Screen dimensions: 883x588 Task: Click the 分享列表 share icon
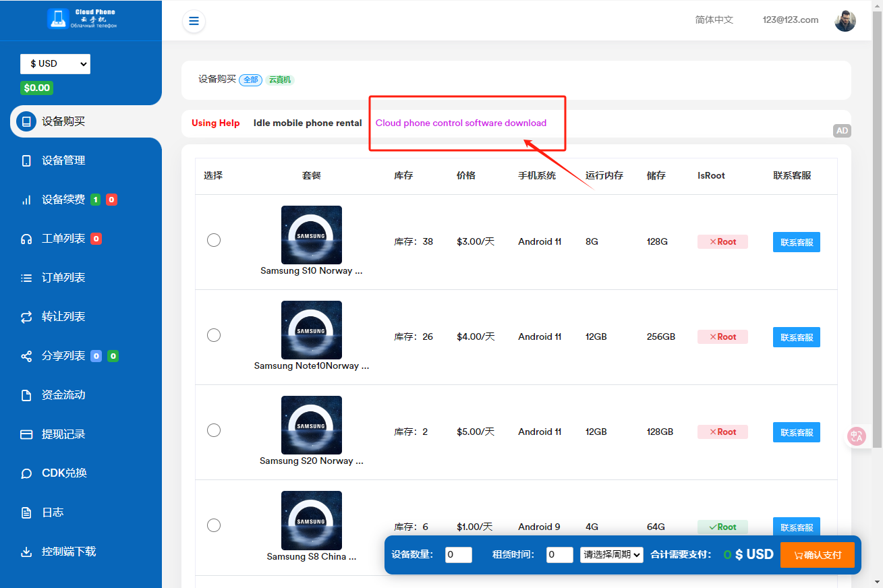(26, 356)
